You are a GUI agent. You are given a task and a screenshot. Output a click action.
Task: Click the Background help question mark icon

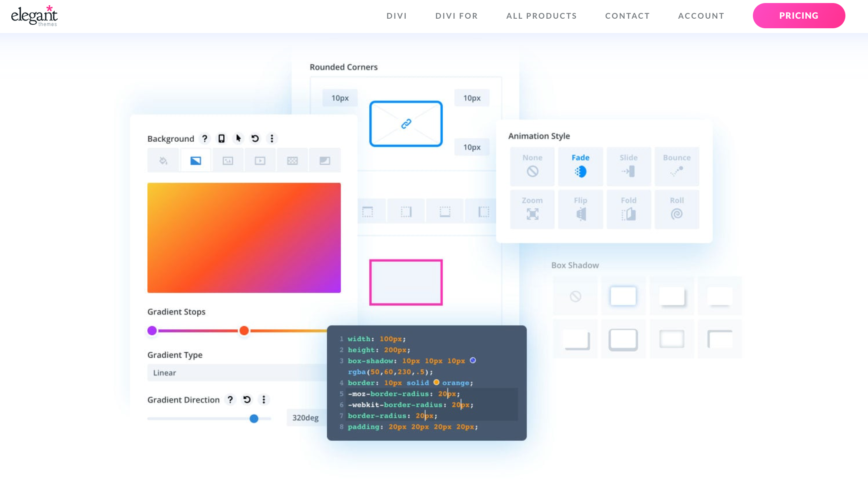point(205,139)
